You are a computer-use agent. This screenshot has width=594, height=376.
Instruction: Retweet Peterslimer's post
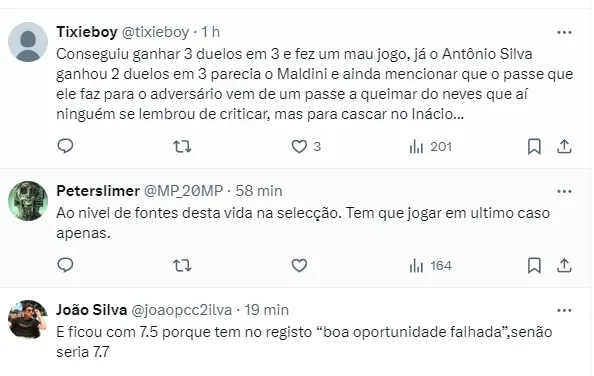pos(182,265)
